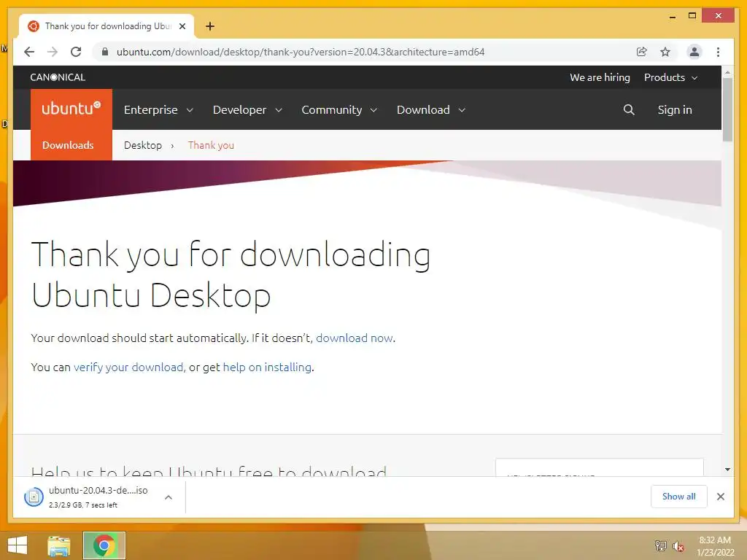Share this page via the share icon
This screenshot has width=747, height=560.
click(x=642, y=52)
